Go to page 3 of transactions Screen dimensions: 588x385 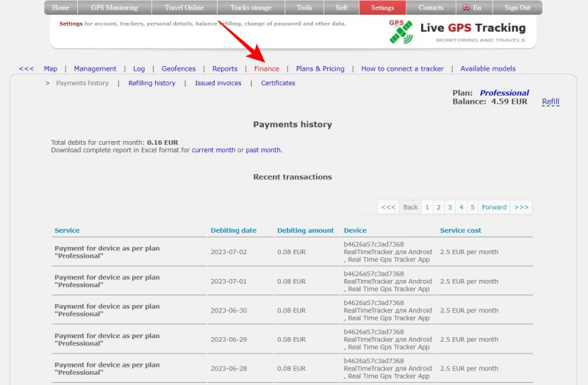click(x=450, y=207)
